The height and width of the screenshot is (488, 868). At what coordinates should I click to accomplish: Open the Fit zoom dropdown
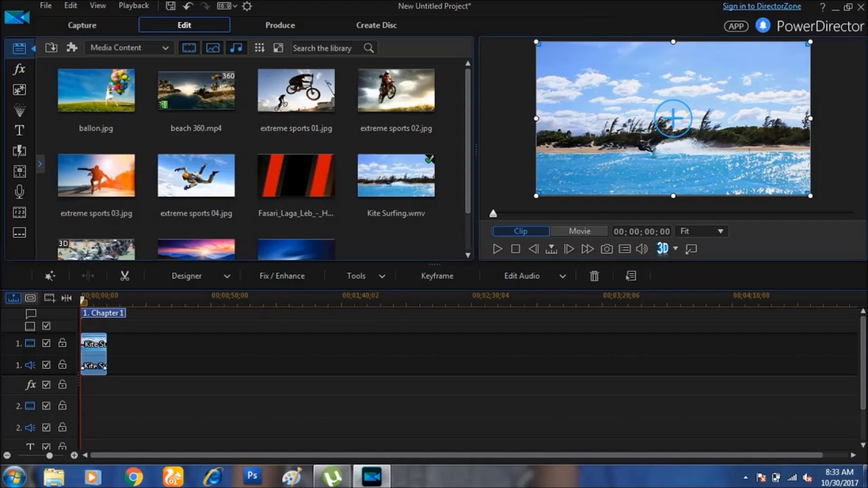[x=702, y=231]
